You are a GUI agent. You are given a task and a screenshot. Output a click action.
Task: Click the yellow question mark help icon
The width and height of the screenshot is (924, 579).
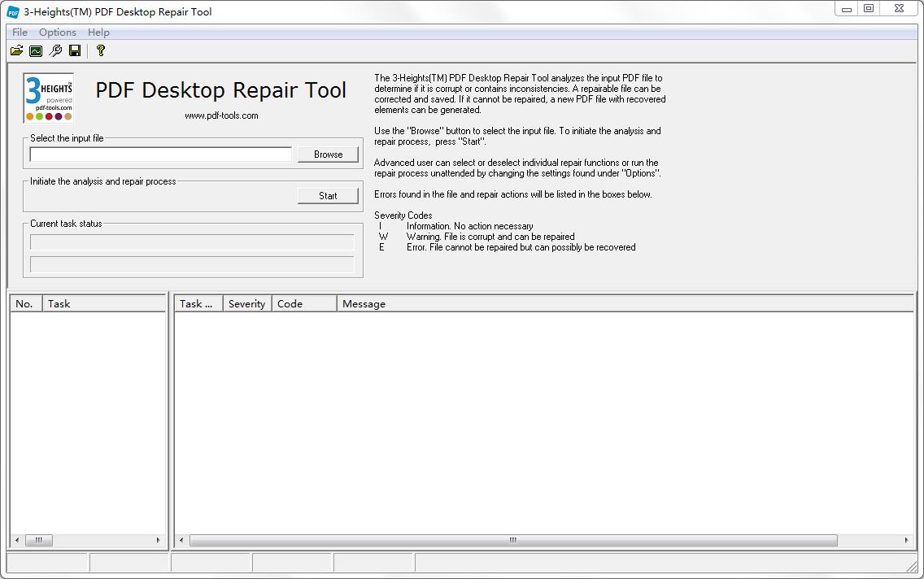click(101, 50)
